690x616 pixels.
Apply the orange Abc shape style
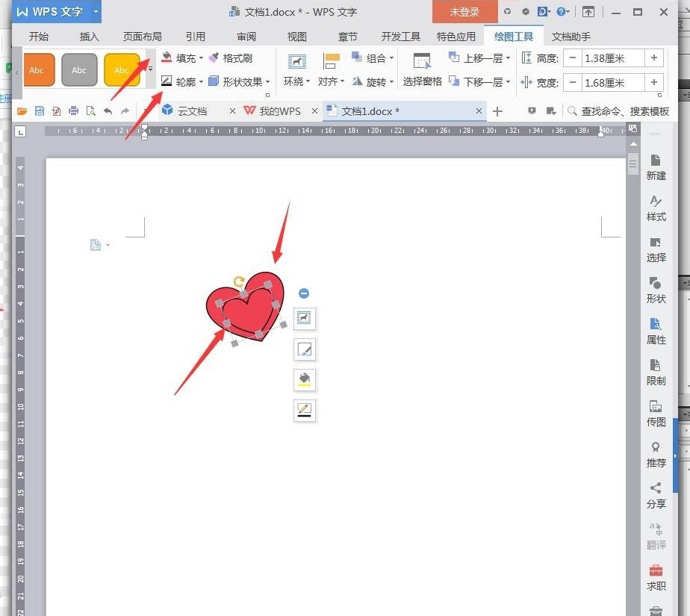pyautogui.click(x=37, y=69)
